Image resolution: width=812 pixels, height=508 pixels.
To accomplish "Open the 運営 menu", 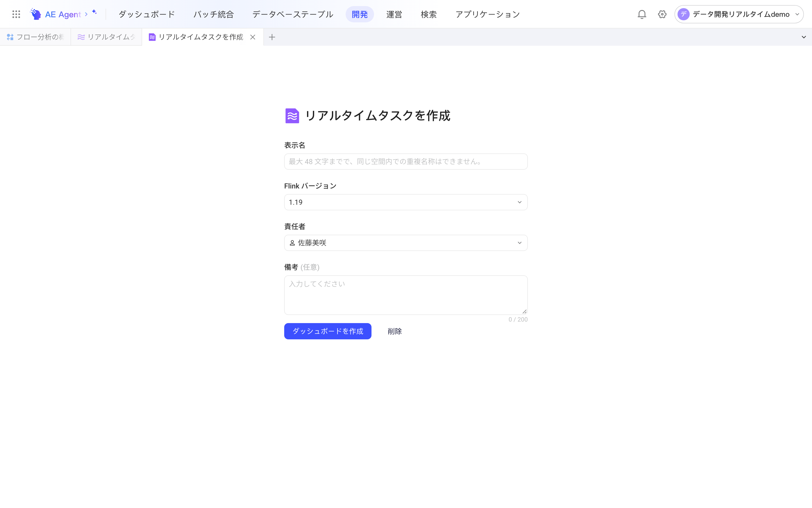I will click(x=394, y=14).
